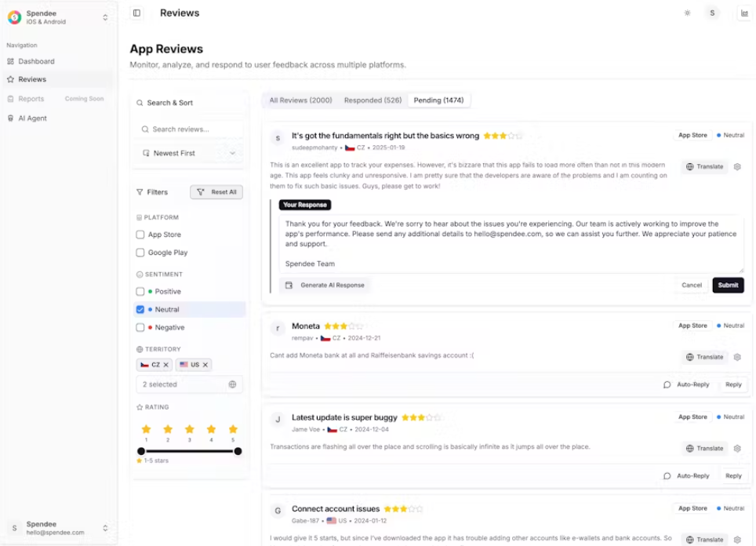756x546 pixels.
Task: Click the gear icon on Moneta review
Action: pyautogui.click(x=737, y=357)
